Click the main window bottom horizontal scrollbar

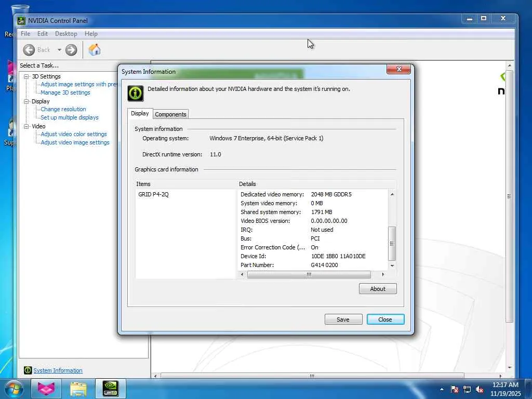312,376
